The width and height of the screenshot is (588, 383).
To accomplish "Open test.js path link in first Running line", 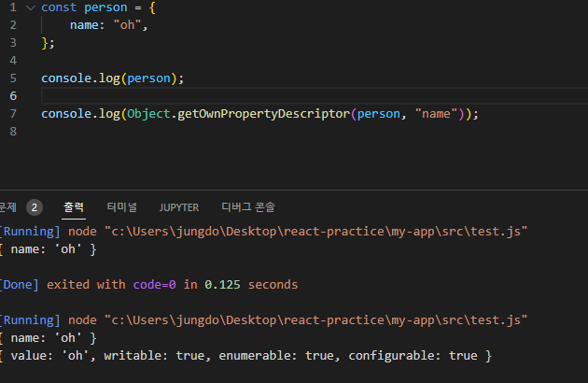I will [x=315, y=232].
